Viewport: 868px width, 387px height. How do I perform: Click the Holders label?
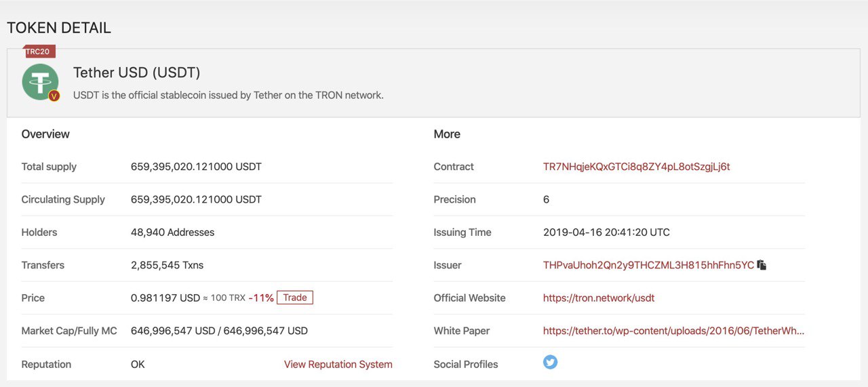coord(39,232)
